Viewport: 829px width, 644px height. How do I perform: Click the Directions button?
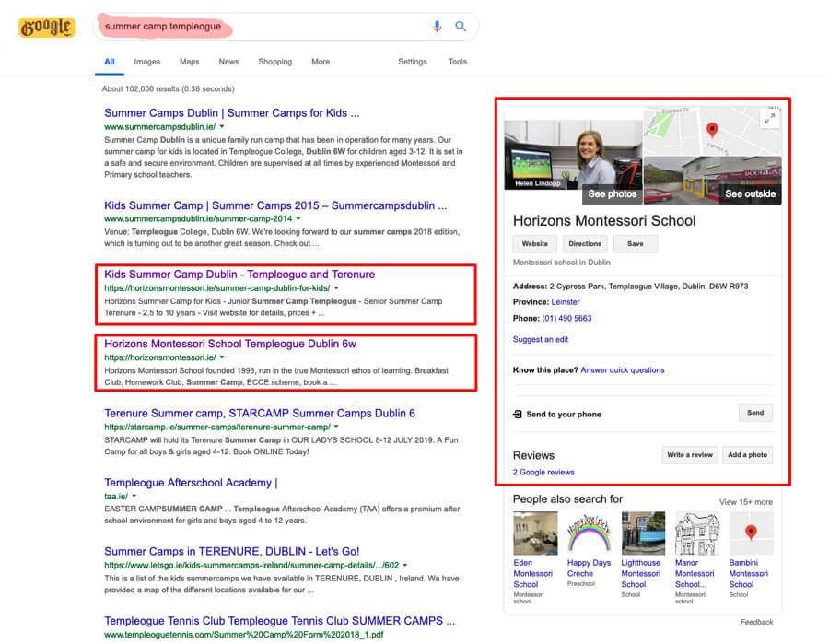pos(585,244)
